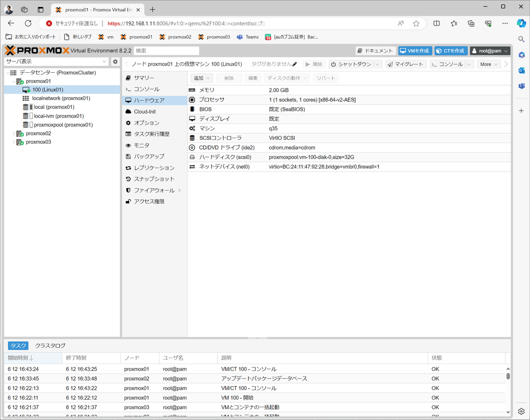Select the CD/DVD ドライブ (ide2) row
Image resolution: width=530 pixels, height=420 pixels.
tap(349, 147)
